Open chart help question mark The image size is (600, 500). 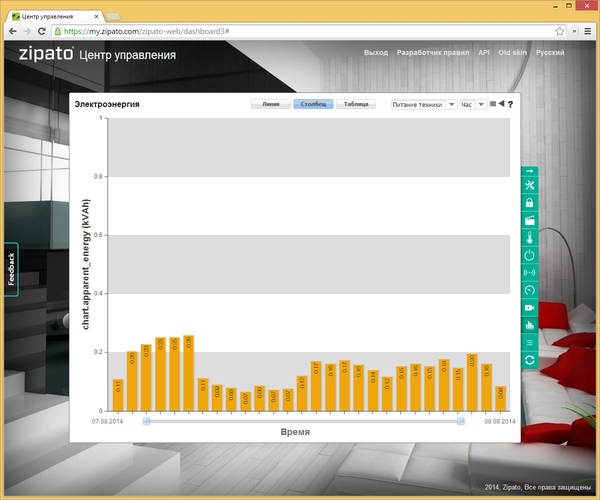click(x=510, y=104)
